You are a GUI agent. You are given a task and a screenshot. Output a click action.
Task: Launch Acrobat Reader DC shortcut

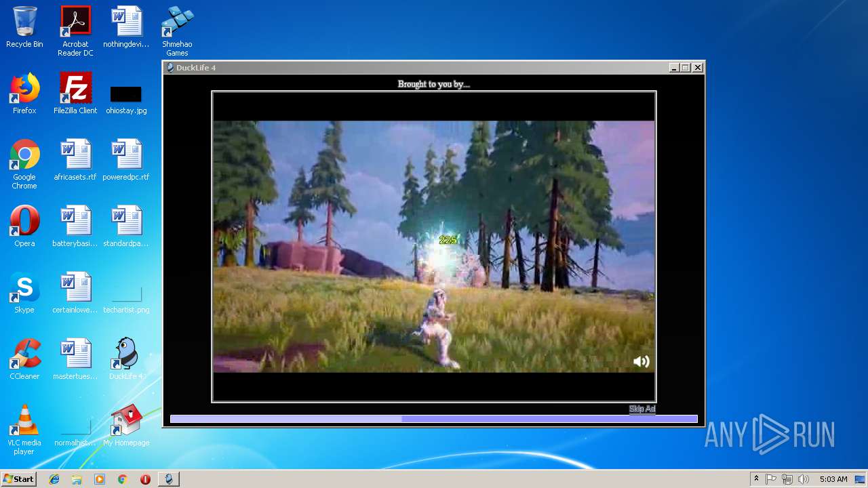75,31
